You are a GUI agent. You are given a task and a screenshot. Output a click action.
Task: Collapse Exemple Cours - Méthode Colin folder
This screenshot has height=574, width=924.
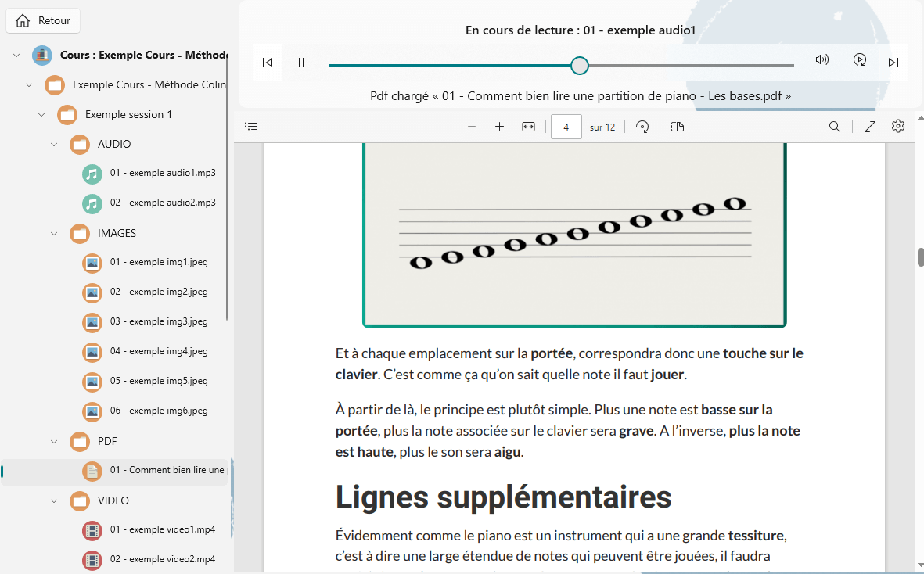click(29, 84)
